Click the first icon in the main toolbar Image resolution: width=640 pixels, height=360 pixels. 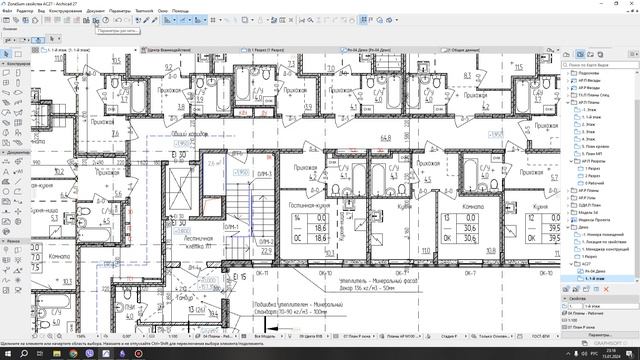[x=6, y=20]
